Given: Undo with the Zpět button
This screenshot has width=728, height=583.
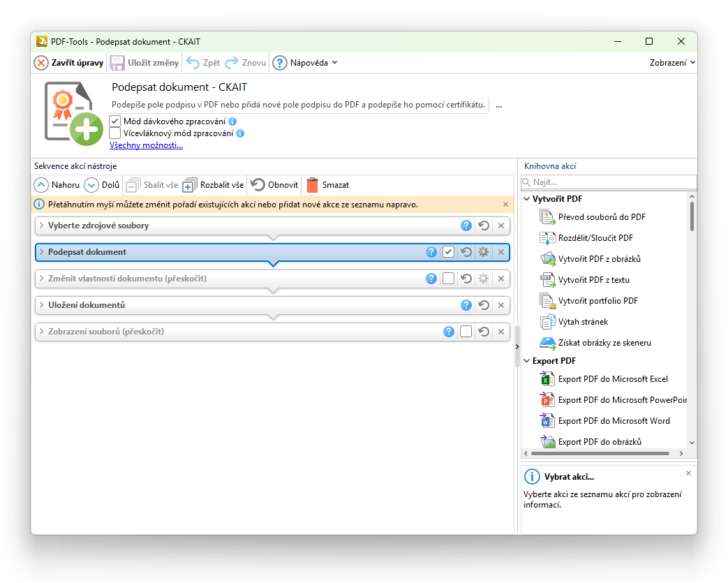Looking at the screenshot, I should click(203, 63).
